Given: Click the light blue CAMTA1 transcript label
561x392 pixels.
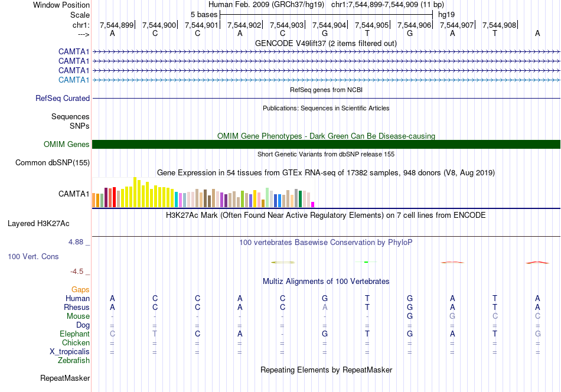Looking at the screenshot, I should coord(74,80).
